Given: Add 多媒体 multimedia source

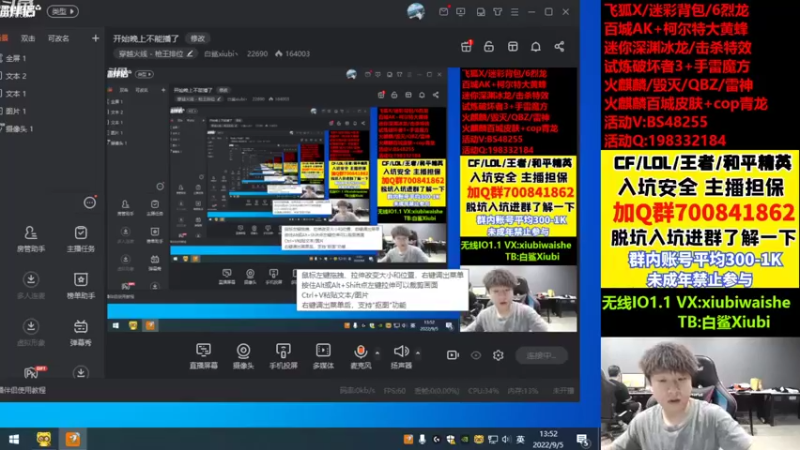Looking at the screenshot, I should pyautogui.click(x=323, y=356).
